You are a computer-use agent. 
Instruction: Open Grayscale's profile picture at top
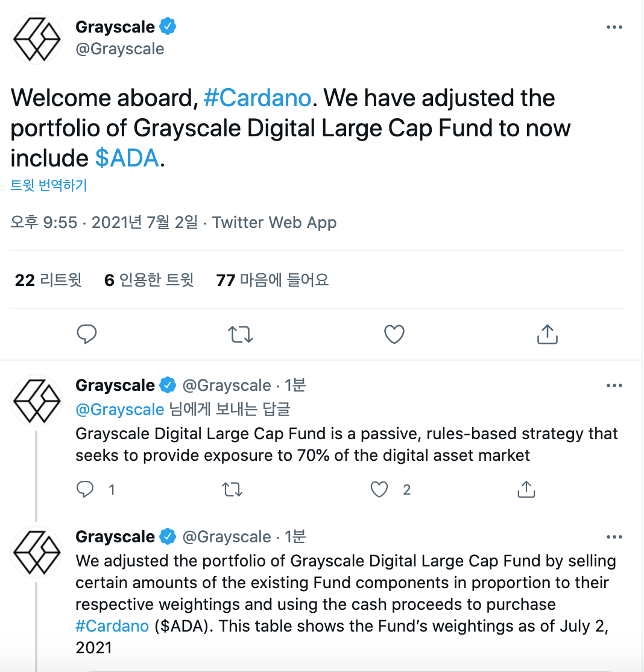coord(37,39)
